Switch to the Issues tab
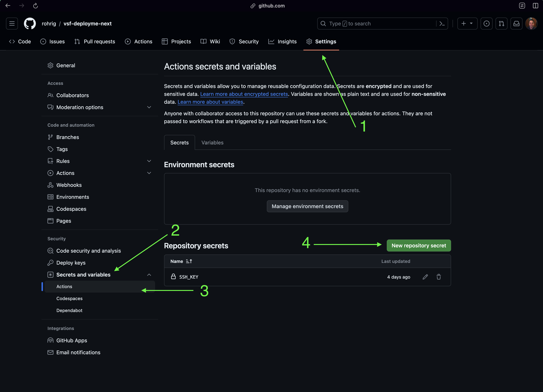 click(53, 41)
